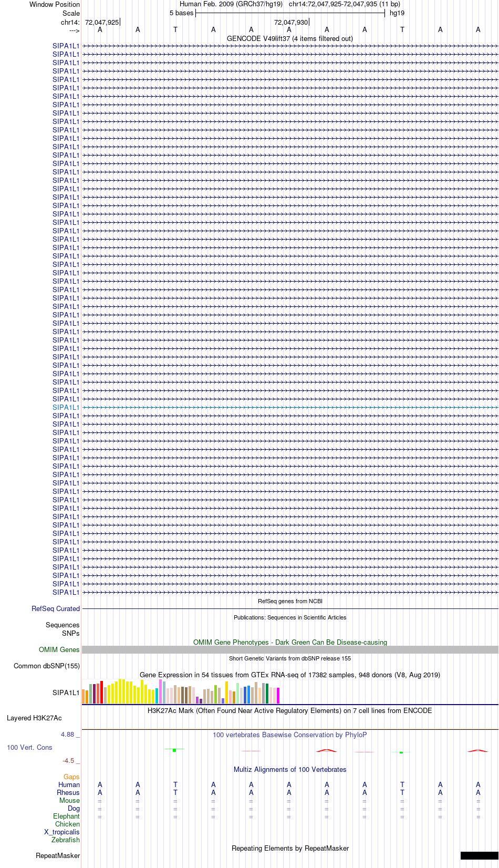Open the RefSeq Curated track label
The image size is (499, 868).
pyautogui.click(x=56, y=608)
